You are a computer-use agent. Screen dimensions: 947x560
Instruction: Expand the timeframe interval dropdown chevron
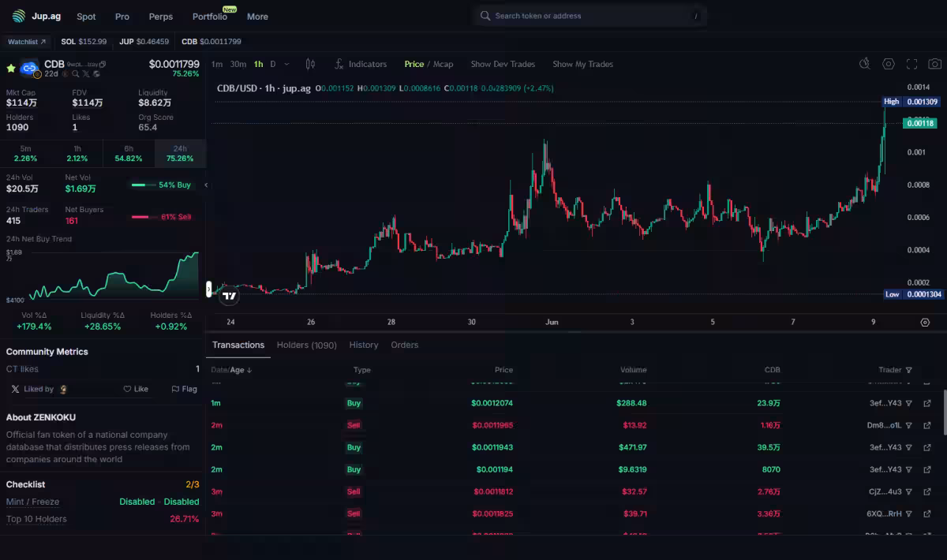(x=286, y=64)
